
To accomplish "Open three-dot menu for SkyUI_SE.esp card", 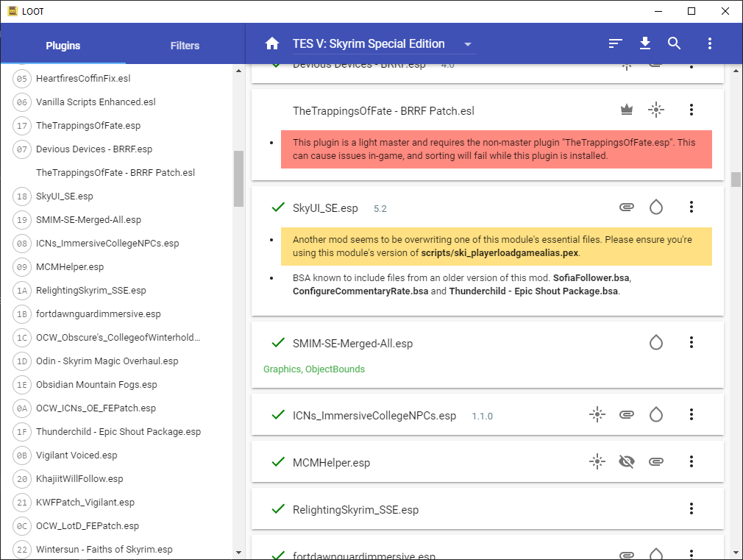I will [x=692, y=207].
